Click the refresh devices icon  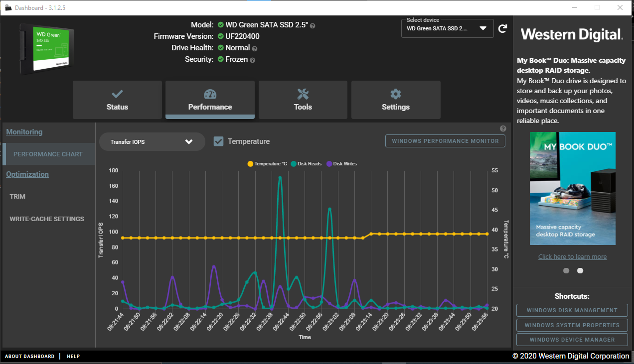502,28
